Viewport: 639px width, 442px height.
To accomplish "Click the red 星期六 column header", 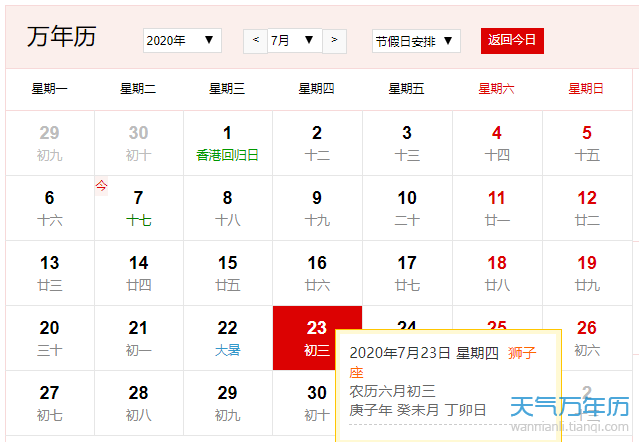I will [x=496, y=88].
